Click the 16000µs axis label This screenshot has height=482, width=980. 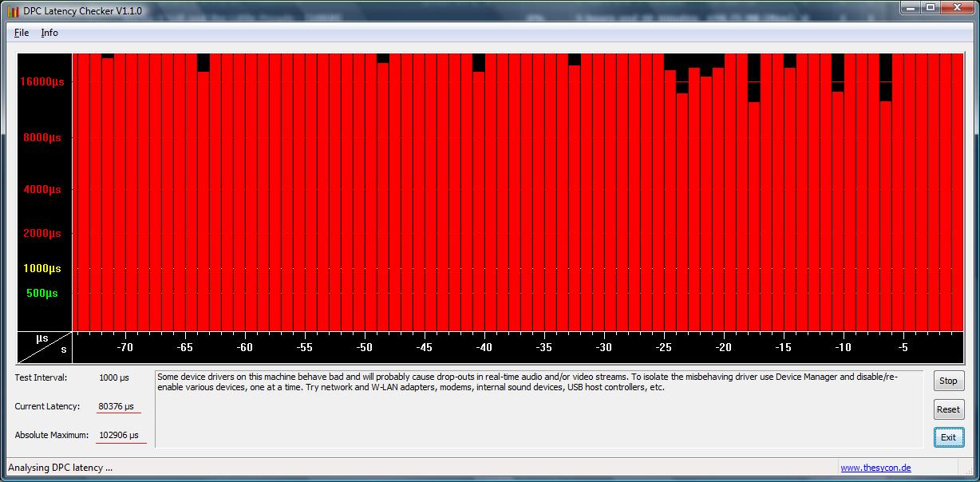point(43,81)
